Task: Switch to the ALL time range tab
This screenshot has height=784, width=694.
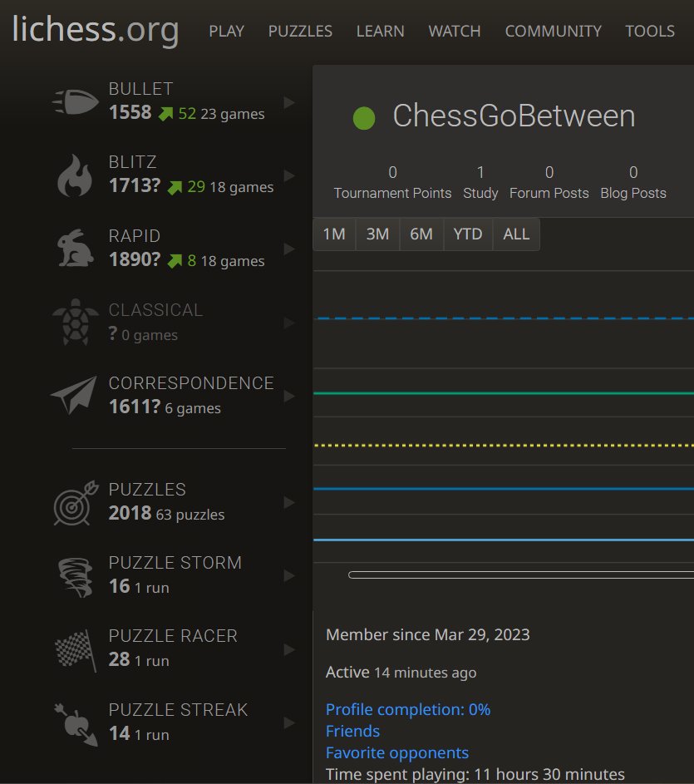Action: pos(516,234)
